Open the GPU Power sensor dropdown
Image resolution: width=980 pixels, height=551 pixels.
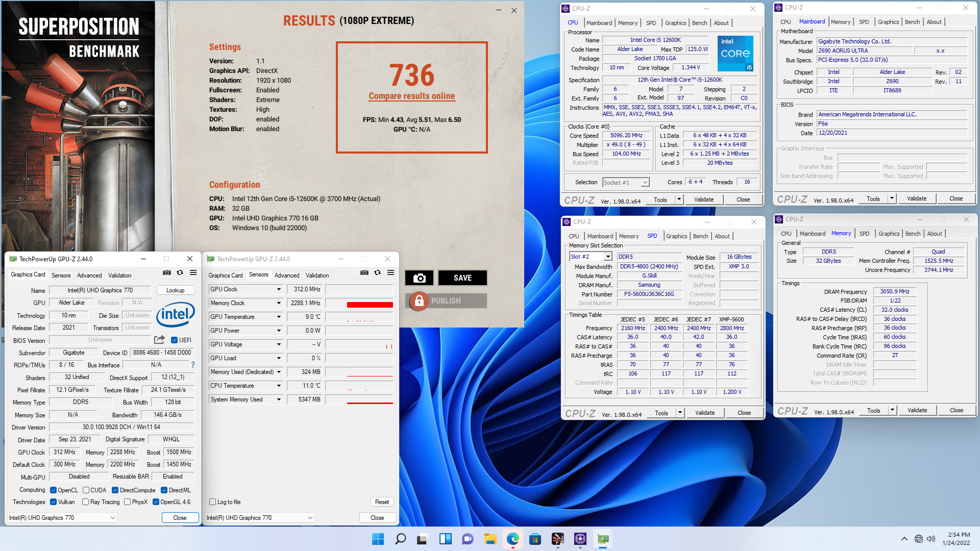279,331
